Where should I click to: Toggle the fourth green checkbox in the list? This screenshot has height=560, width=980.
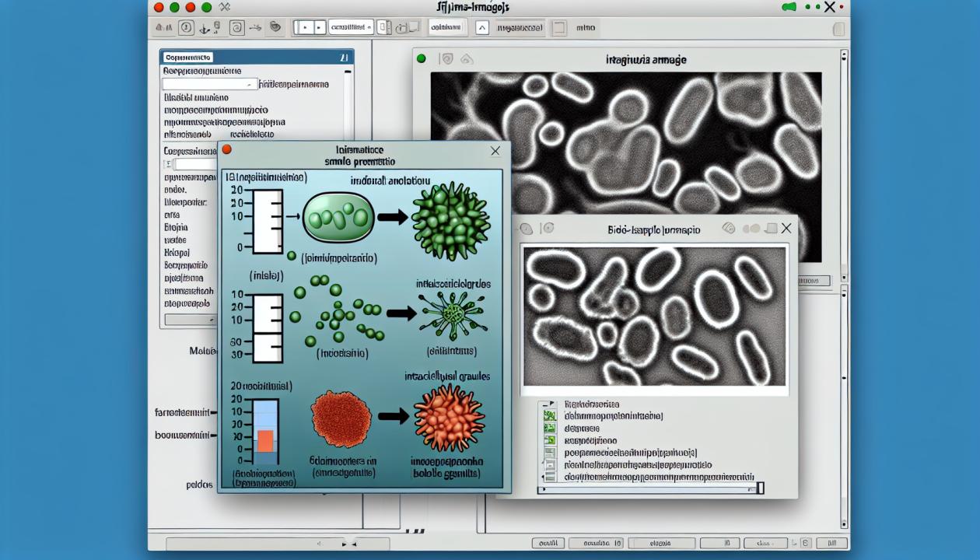tap(549, 453)
